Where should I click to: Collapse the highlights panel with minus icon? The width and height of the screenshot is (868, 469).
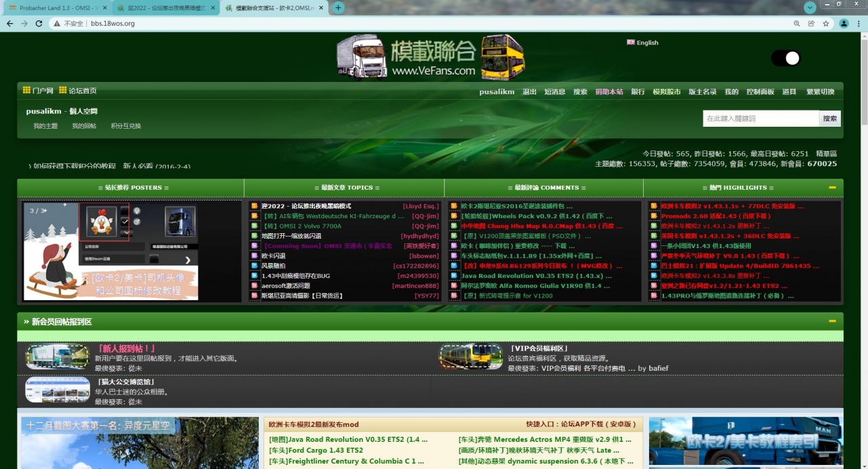(x=832, y=188)
